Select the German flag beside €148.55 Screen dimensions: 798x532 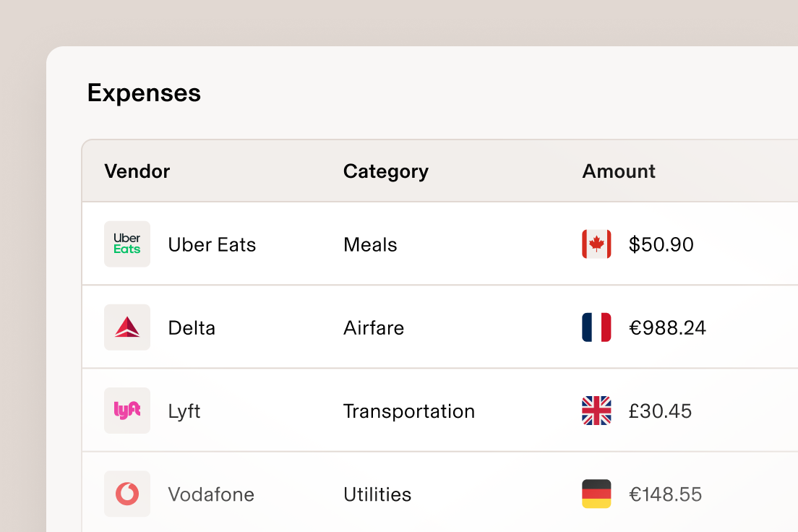tap(596, 494)
